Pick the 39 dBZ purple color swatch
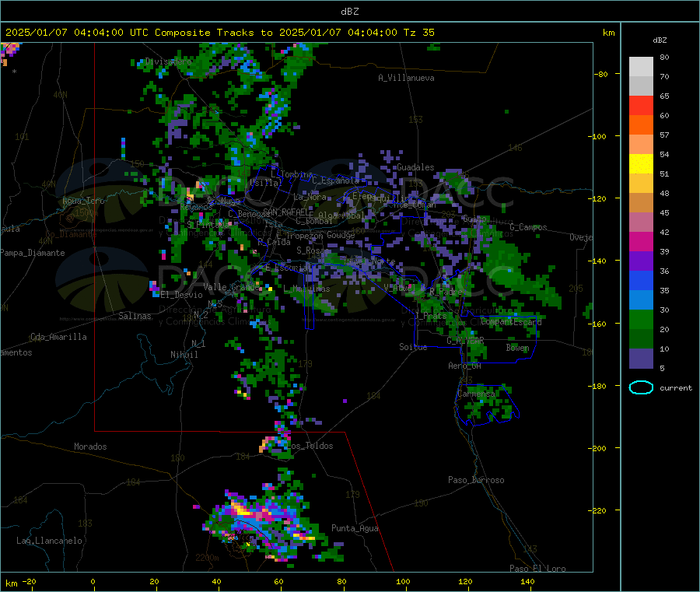 [641, 261]
